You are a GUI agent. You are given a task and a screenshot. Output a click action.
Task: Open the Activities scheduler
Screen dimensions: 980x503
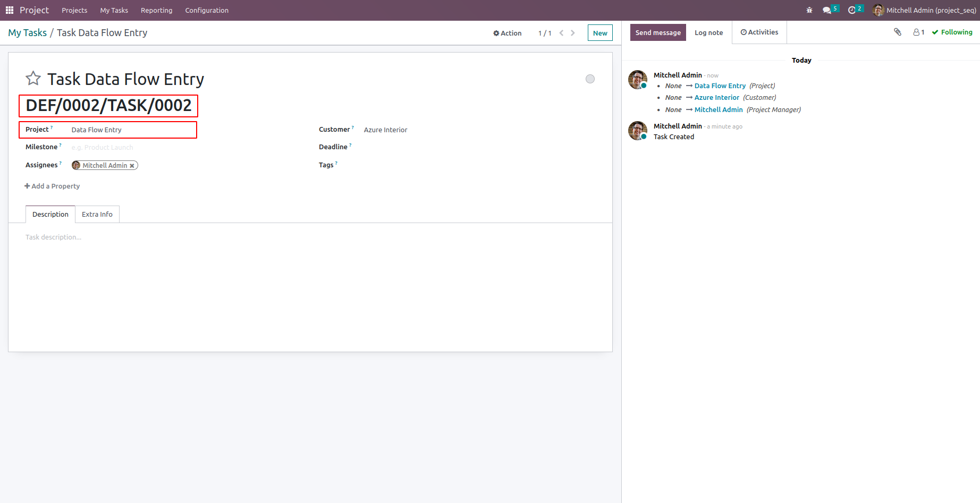[x=759, y=32]
